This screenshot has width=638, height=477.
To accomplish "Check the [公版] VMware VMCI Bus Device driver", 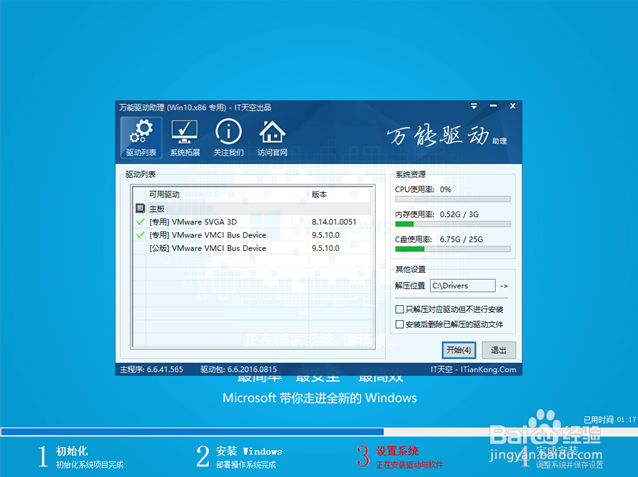I will pos(140,248).
